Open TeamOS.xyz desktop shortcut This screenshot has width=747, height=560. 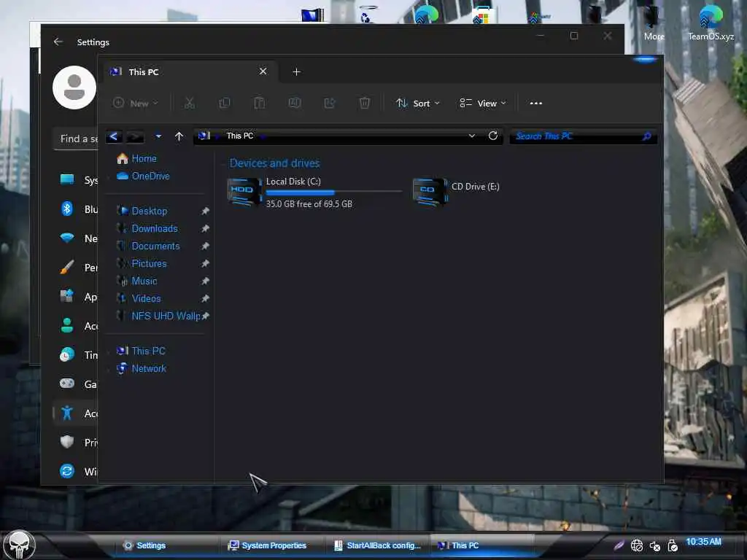click(x=711, y=21)
